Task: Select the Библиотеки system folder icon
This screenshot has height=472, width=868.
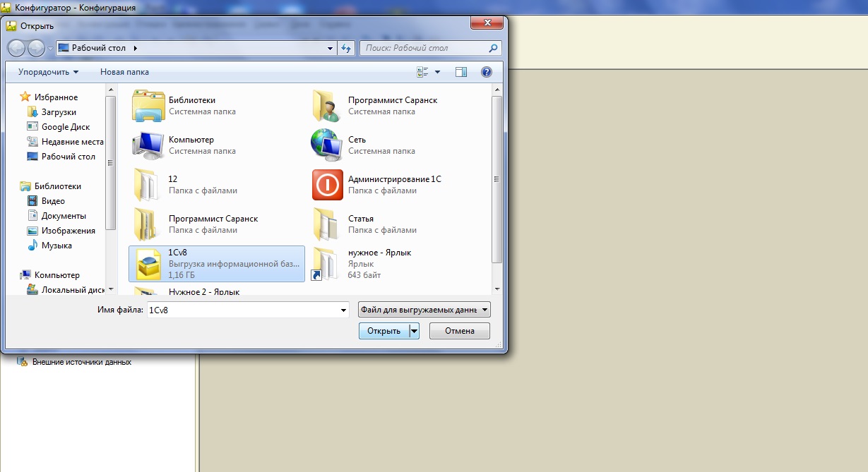Action: point(148,106)
